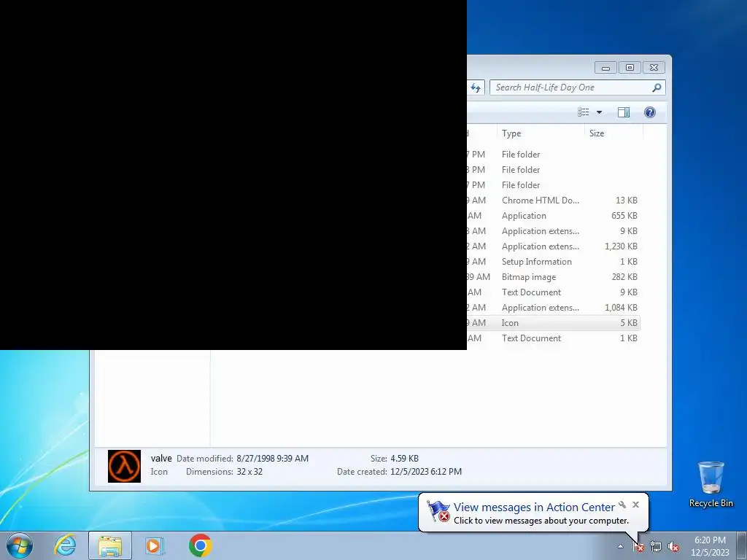747x560 pixels.
Task: Dismiss the Action Center notification balloon
Action: [635, 505]
